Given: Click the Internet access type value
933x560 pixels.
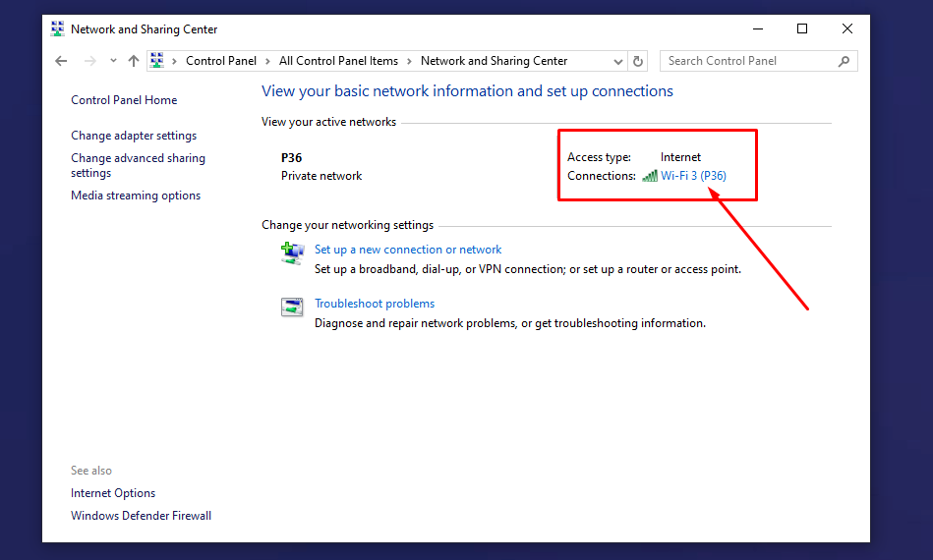Looking at the screenshot, I should point(680,157).
